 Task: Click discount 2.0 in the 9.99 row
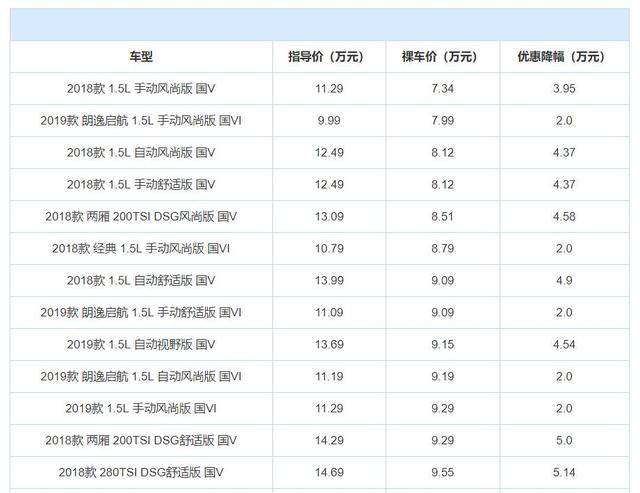[564, 121]
